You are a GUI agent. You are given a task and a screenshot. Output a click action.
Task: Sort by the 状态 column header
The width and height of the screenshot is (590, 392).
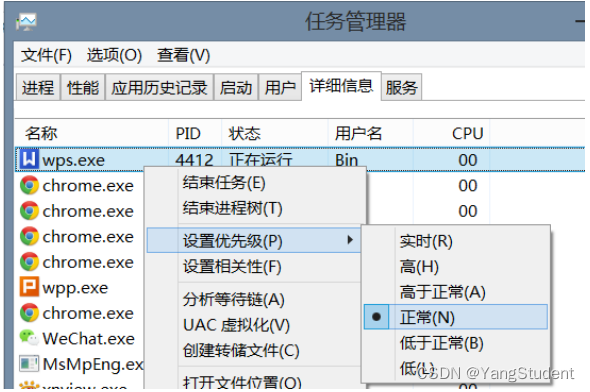pyautogui.click(x=275, y=133)
